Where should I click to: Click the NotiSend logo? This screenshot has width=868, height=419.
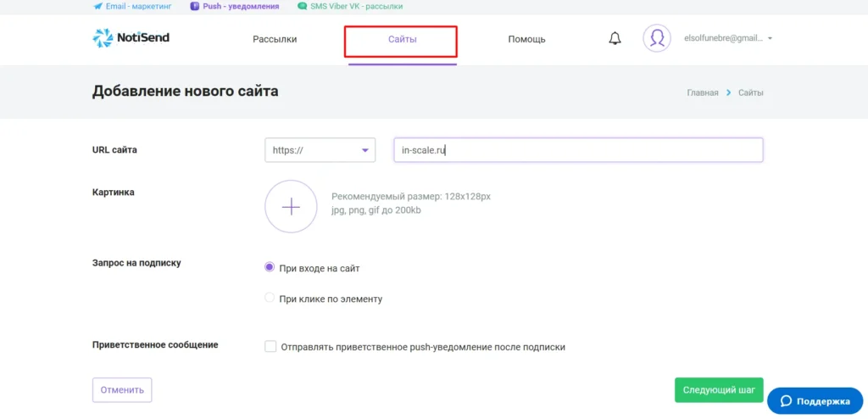coord(131,37)
